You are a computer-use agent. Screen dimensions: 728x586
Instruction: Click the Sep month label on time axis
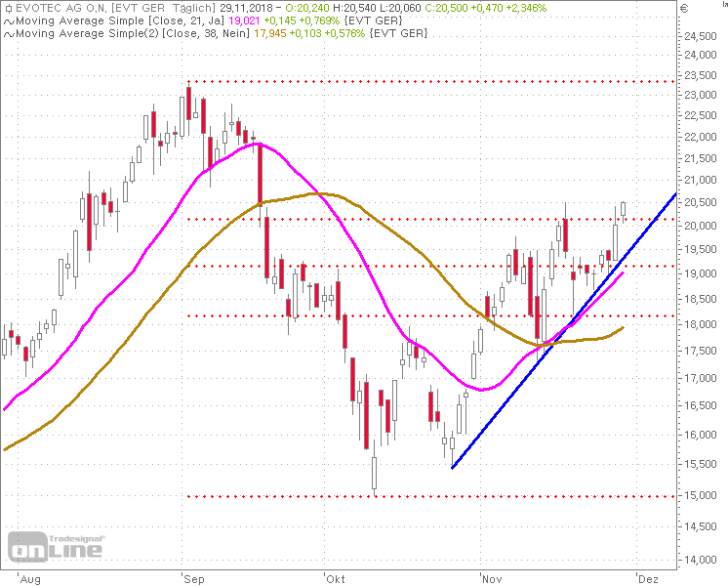193,579
